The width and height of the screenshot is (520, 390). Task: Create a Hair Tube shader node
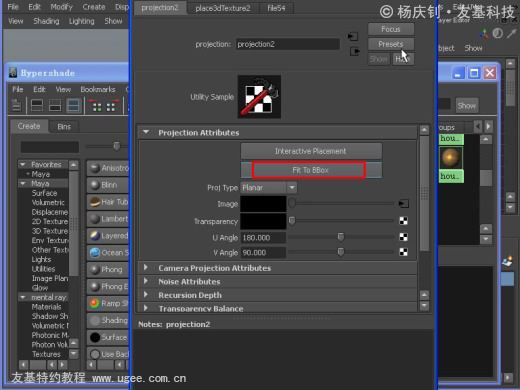108,202
